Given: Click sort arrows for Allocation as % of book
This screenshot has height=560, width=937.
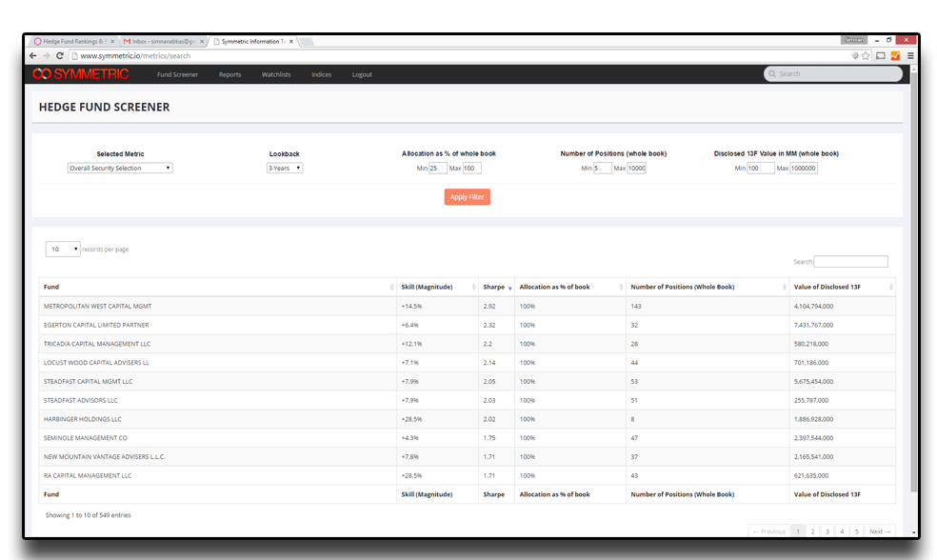Looking at the screenshot, I should click(x=622, y=287).
